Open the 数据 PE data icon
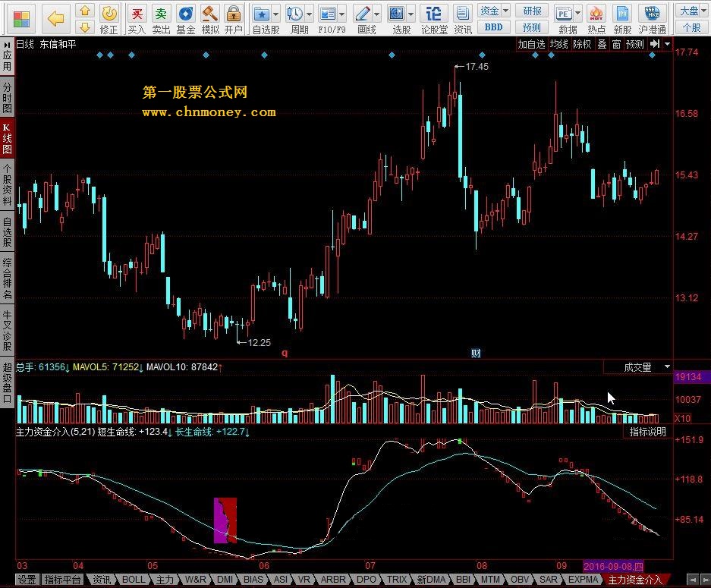This screenshot has width=711, height=588. [x=564, y=14]
